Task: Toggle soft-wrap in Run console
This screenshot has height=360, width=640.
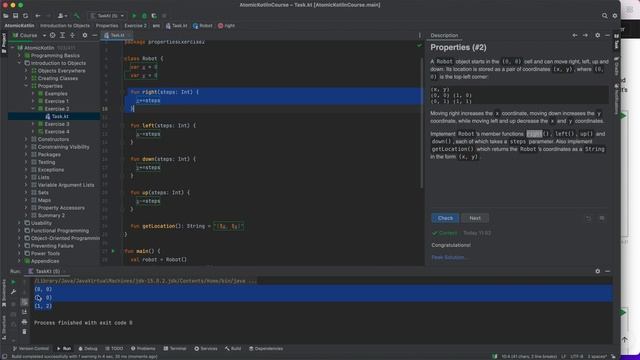Action: [x=24, y=302]
